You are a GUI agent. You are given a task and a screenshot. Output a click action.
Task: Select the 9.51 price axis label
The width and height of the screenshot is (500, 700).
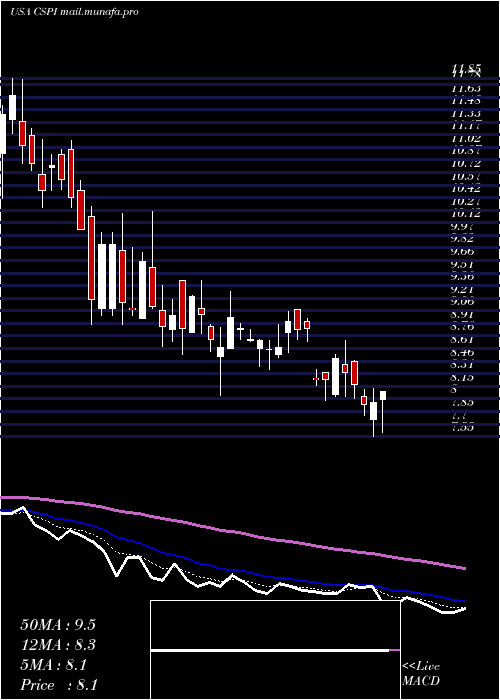coord(462,264)
